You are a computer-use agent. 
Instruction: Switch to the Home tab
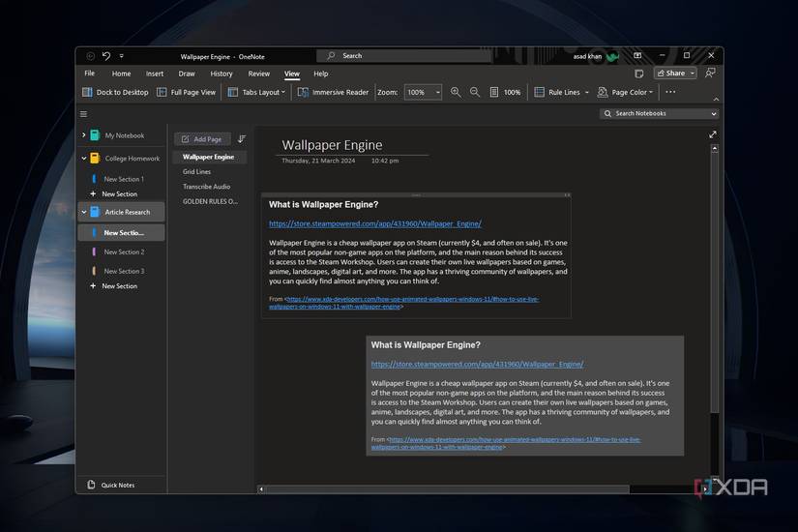pos(121,74)
